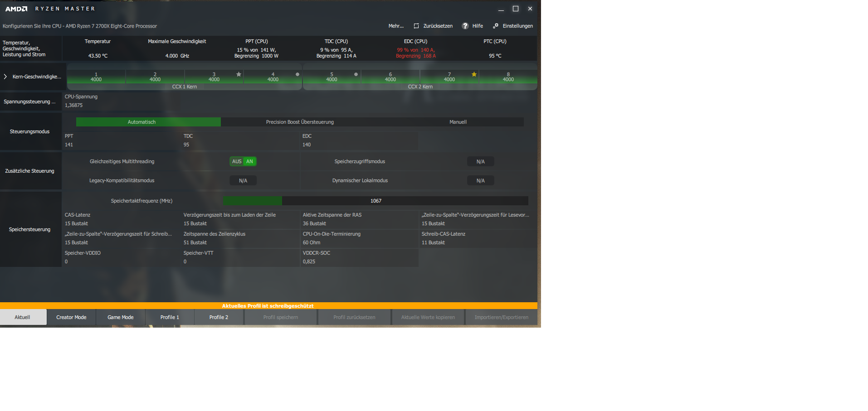Click the write-protected profile orange banner

(x=268, y=306)
